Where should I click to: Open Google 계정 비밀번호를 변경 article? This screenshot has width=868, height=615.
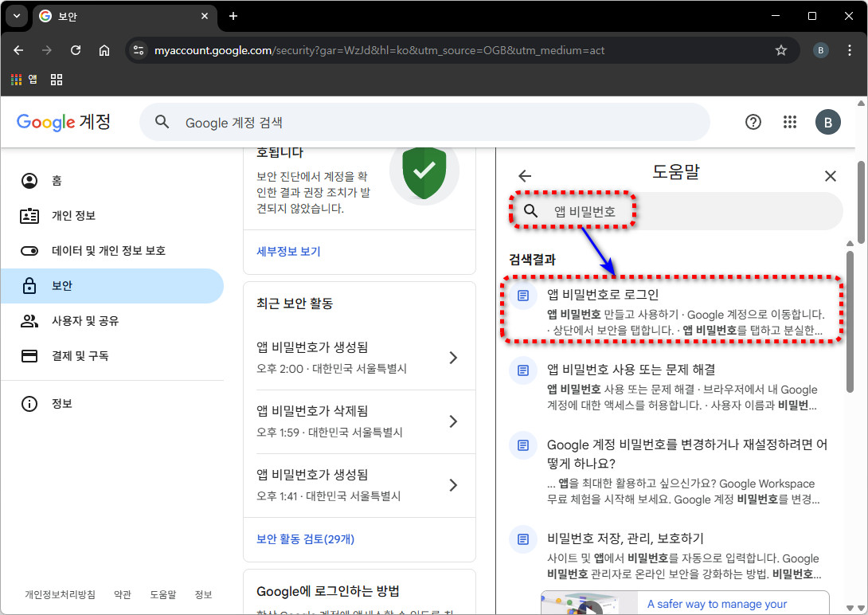(671, 471)
